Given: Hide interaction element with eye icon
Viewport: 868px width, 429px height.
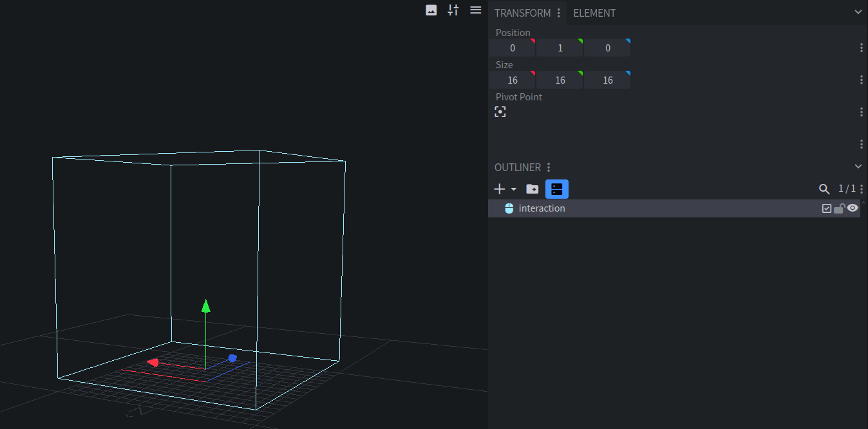Looking at the screenshot, I should pos(853,208).
